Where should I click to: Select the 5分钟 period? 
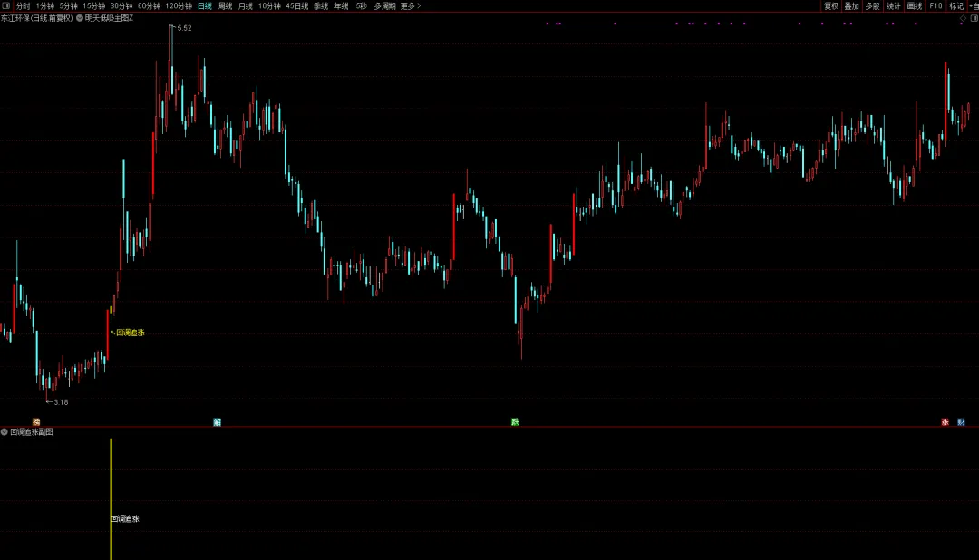(x=69, y=5)
